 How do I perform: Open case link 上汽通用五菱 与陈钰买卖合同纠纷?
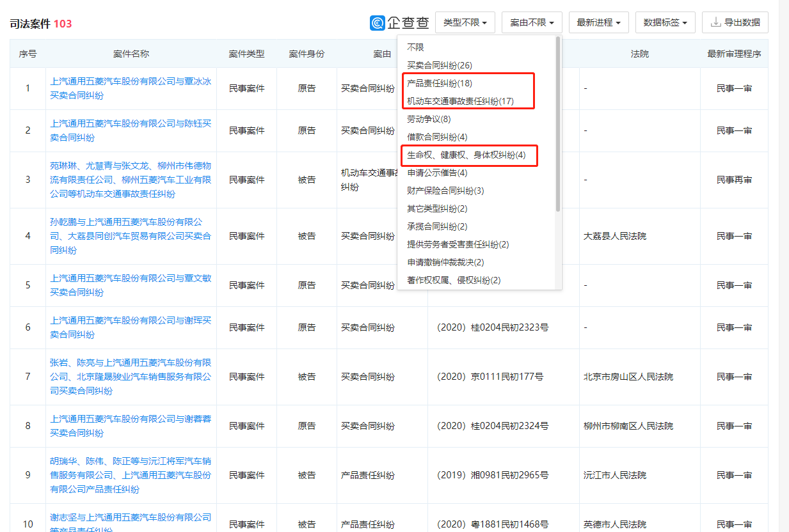click(x=131, y=130)
